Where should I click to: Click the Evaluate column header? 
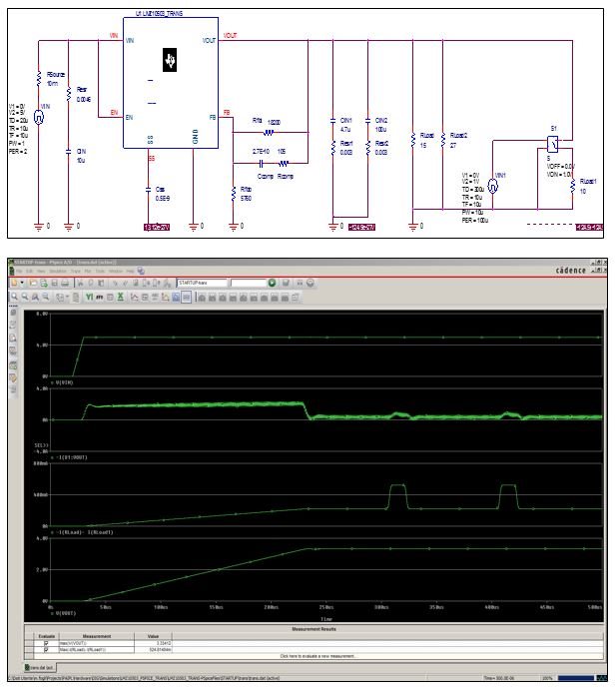(46, 636)
